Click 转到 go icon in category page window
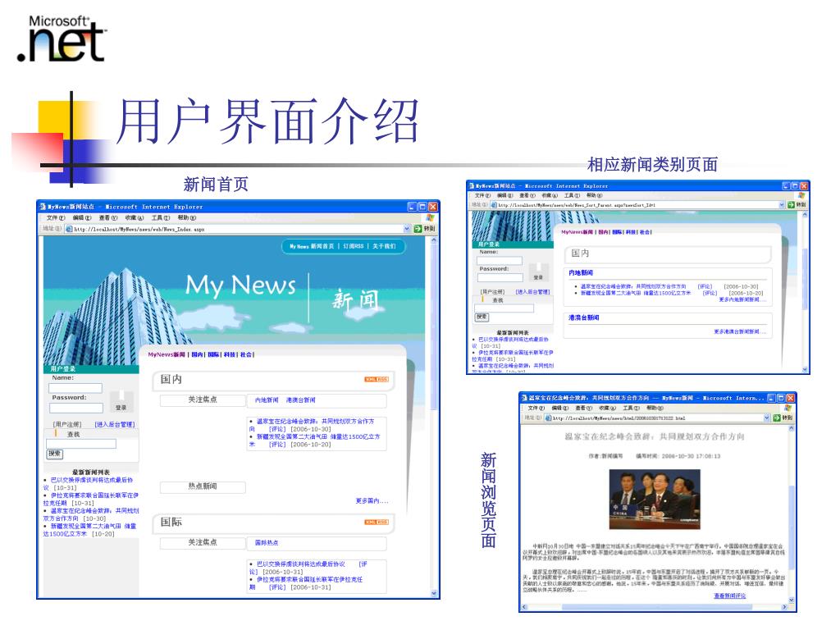840x630 pixels. pos(792,204)
